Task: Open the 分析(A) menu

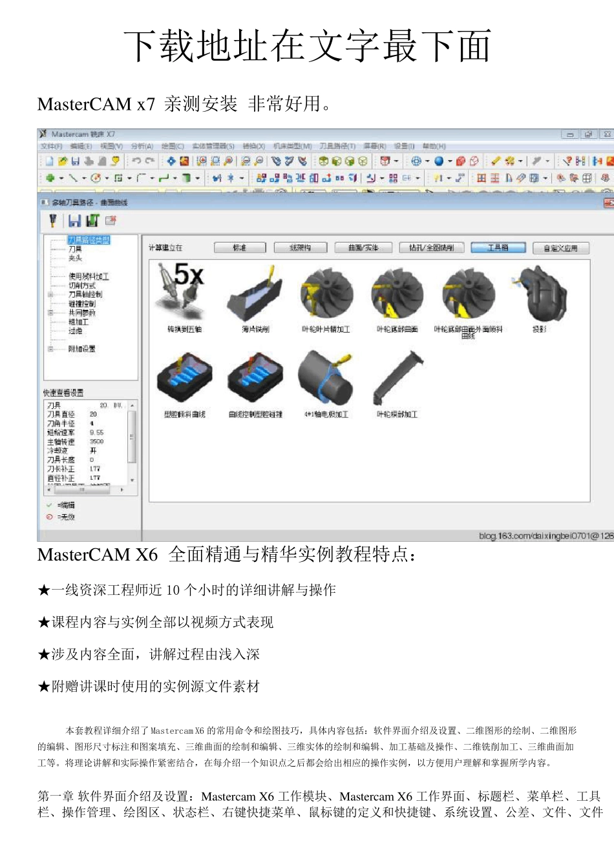Action: pyautogui.click(x=142, y=147)
